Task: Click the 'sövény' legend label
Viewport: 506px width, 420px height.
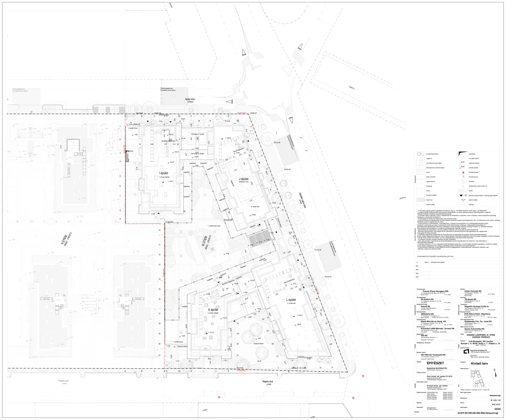Action: [x=428, y=190]
